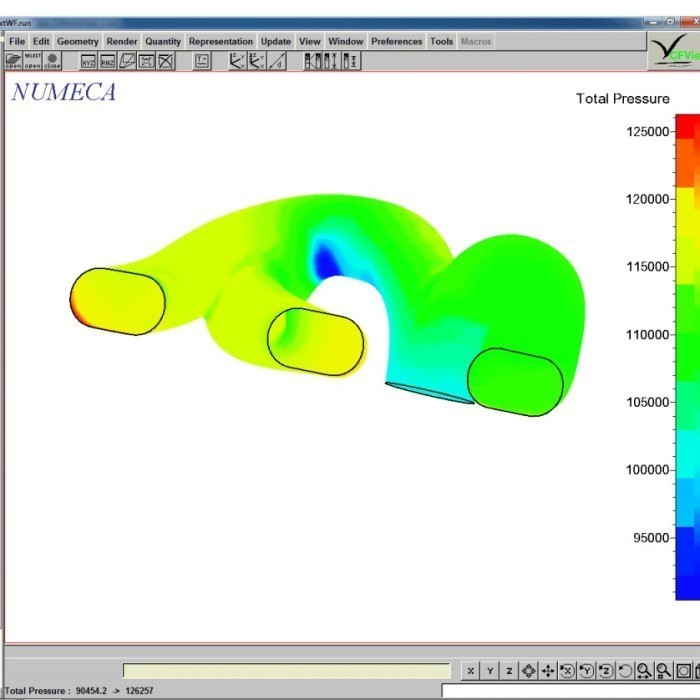Click the zoom region magnifier icon

pyautogui.click(x=663, y=671)
